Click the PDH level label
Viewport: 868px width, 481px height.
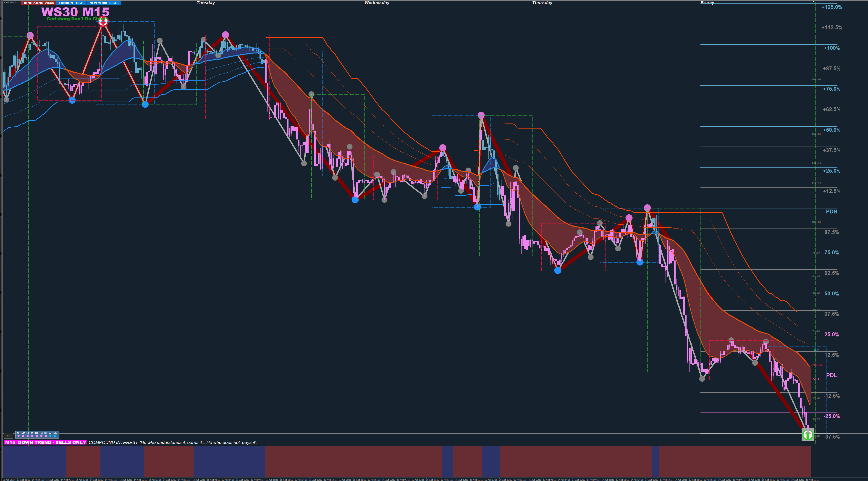(831, 212)
